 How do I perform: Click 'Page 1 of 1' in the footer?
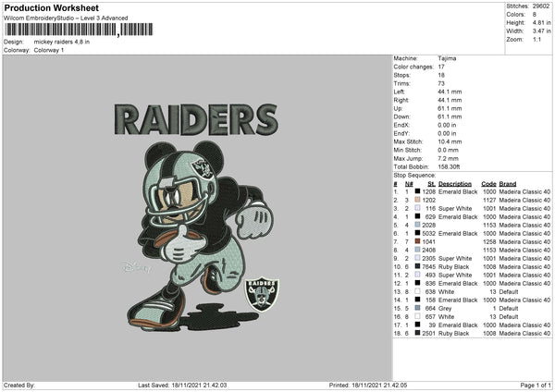pyautogui.click(x=536, y=385)
